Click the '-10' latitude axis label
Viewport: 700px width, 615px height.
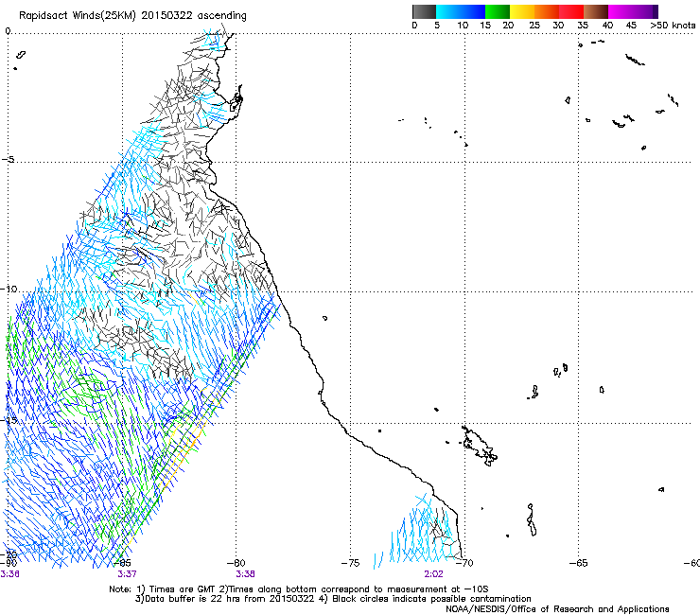click(x=9, y=289)
